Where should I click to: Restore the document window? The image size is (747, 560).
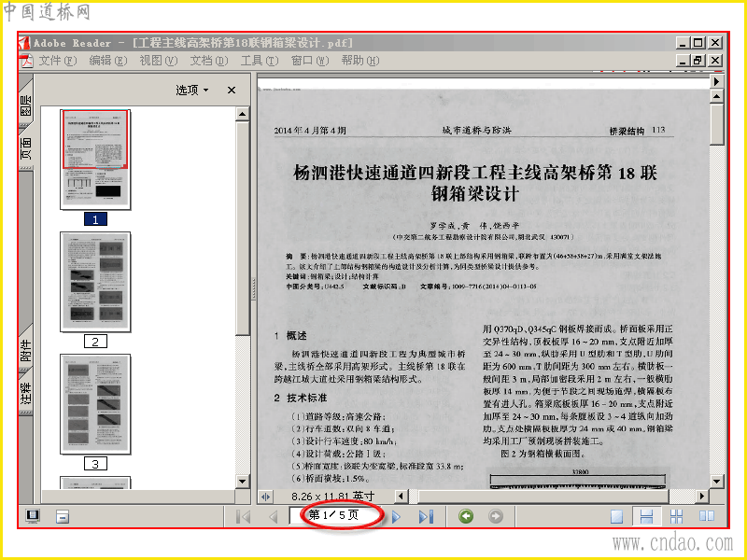point(698,61)
